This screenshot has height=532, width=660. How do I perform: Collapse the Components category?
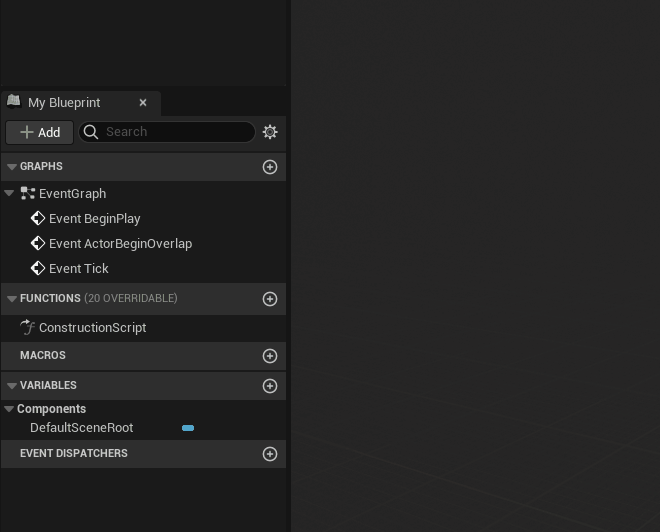click(9, 409)
